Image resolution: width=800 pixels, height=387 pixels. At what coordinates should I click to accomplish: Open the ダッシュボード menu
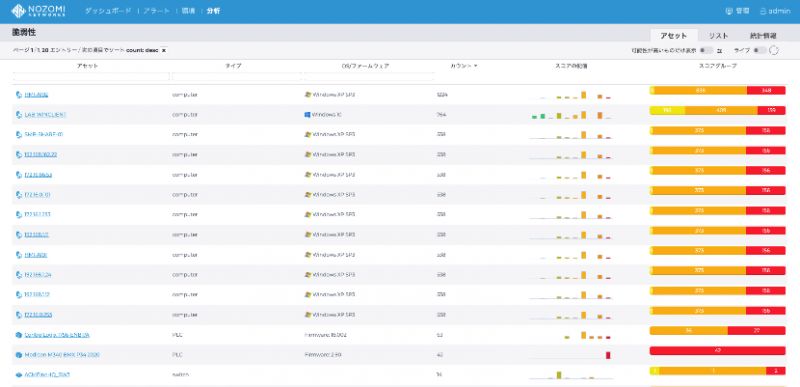click(108, 11)
